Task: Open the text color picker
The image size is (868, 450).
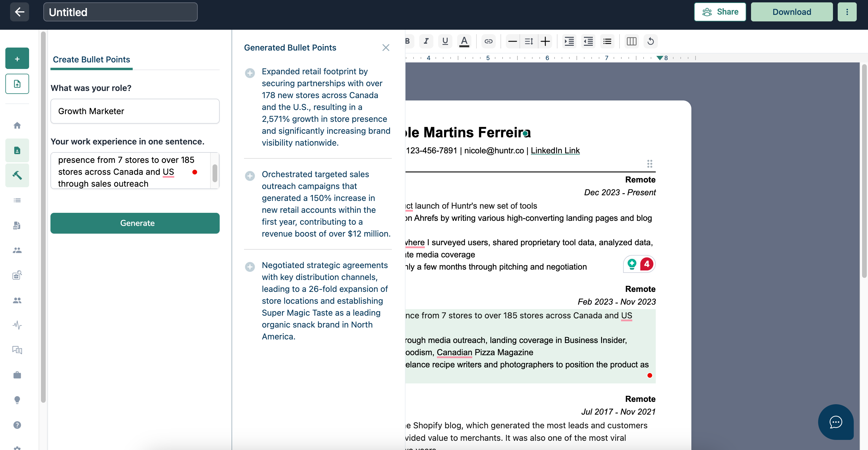Action: pos(464,41)
